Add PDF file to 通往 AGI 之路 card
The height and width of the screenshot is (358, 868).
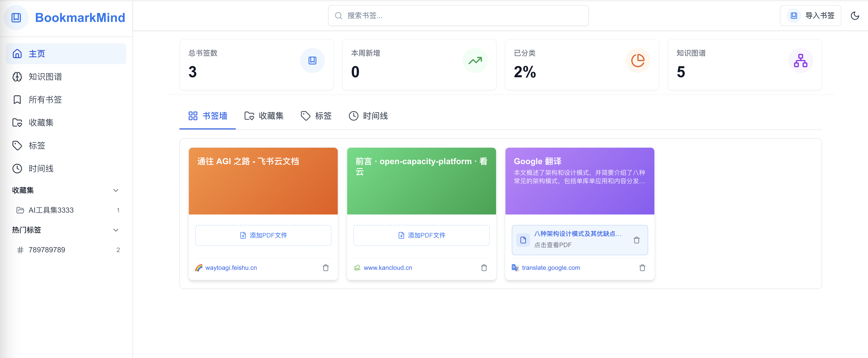click(x=263, y=235)
